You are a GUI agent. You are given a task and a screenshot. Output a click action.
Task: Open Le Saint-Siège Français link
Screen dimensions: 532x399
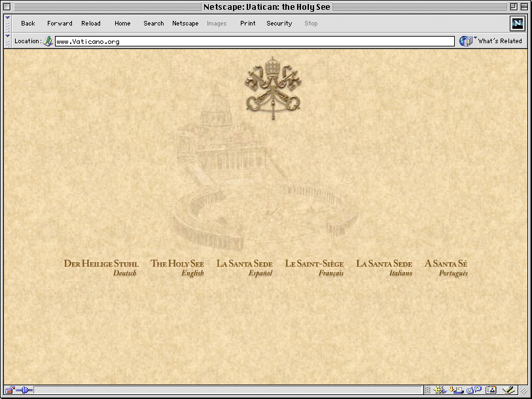pos(314,268)
